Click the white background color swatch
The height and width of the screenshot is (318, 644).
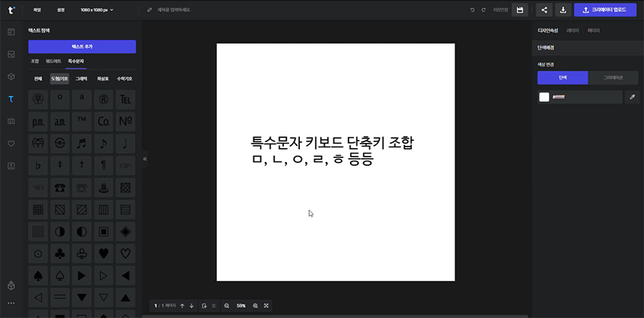pyautogui.click(x=544, y=97)
